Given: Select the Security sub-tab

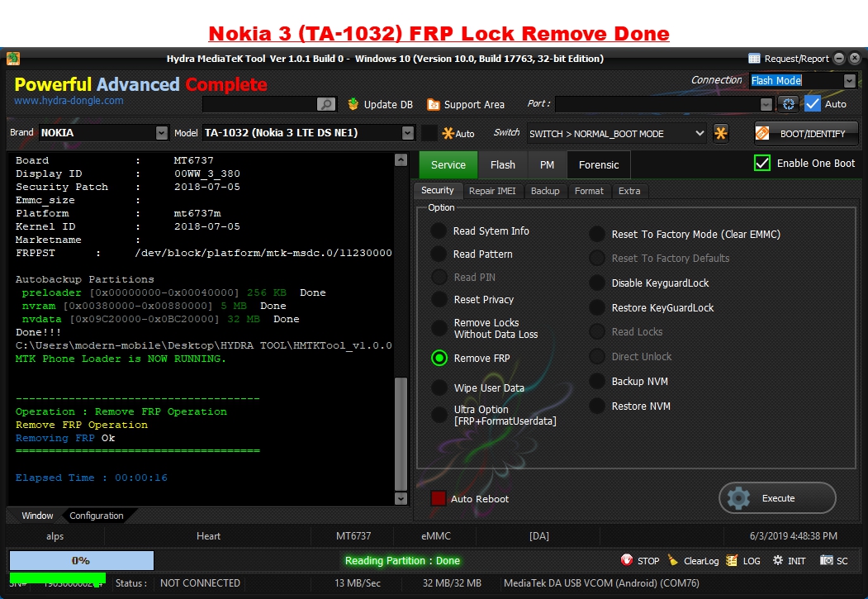Looking at the screenshot, I should (x=438, y=190).
